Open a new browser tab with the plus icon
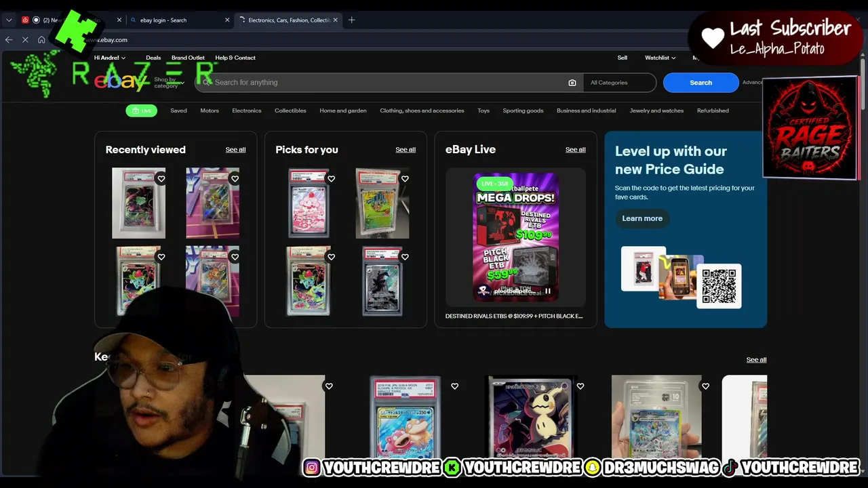 tap(351, 20)
